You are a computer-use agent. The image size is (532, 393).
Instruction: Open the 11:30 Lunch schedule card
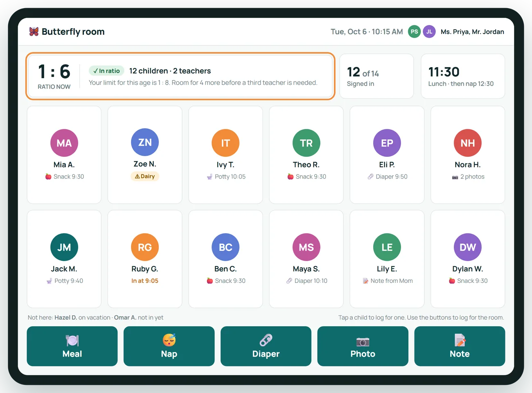463,76
